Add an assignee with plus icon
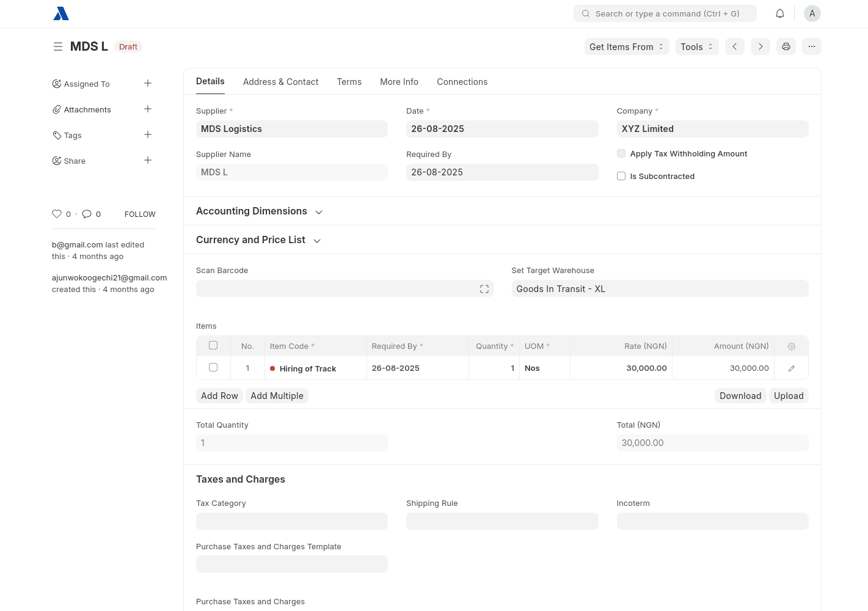This screenshot has height=611, width=868. [x=148, y=84]
